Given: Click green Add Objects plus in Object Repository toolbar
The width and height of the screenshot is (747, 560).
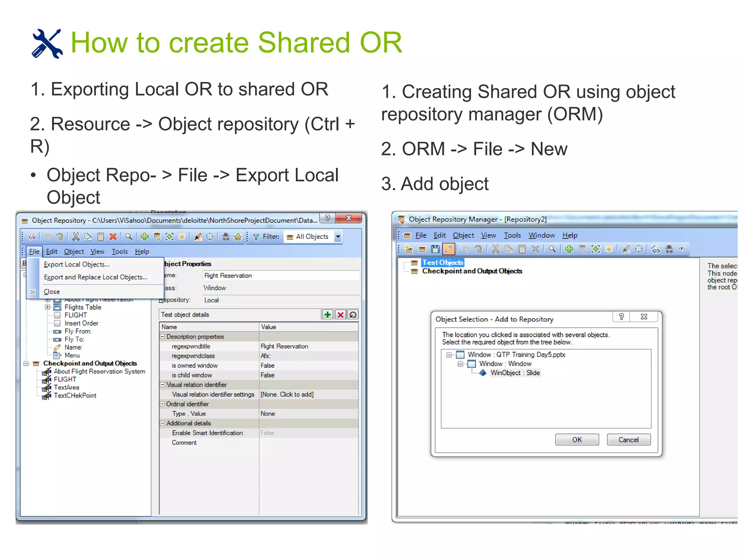Looking at the screenshot, I should [x=144, y=237].
